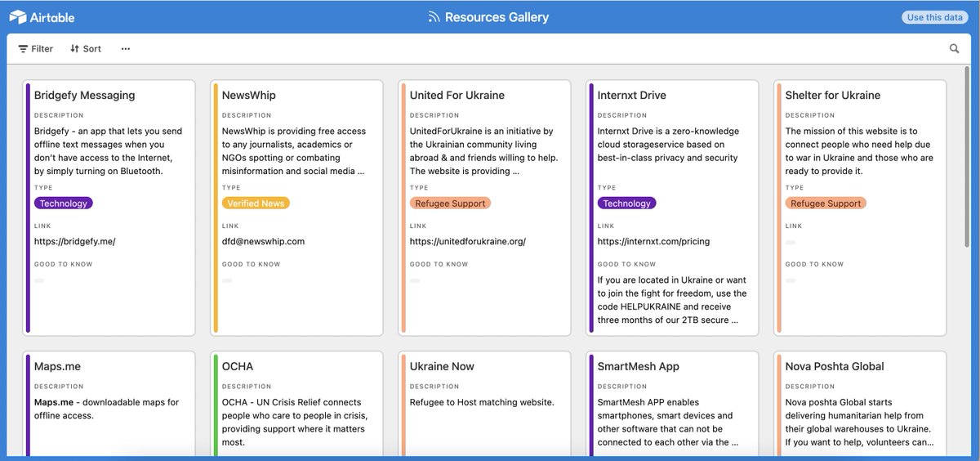Click the feed icon beside Resources Gallery
Viewport: 980px width, 461px height.
click(434, 17)
